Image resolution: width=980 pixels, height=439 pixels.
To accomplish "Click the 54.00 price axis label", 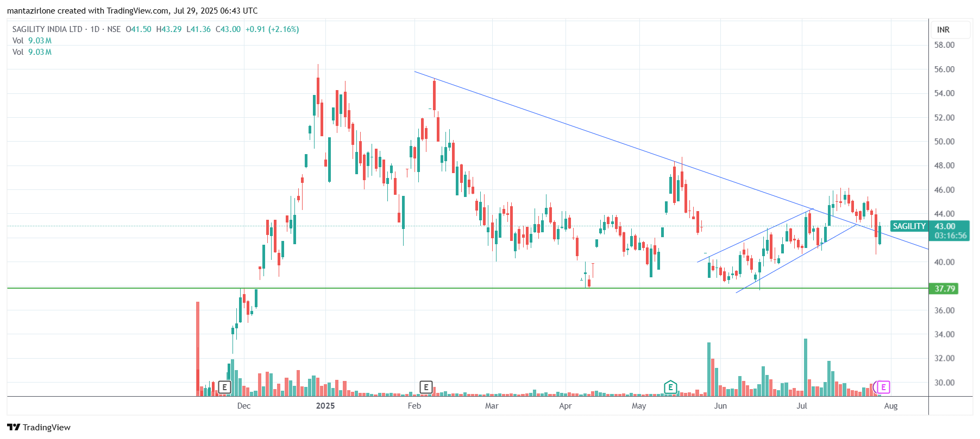I will 944,93.
